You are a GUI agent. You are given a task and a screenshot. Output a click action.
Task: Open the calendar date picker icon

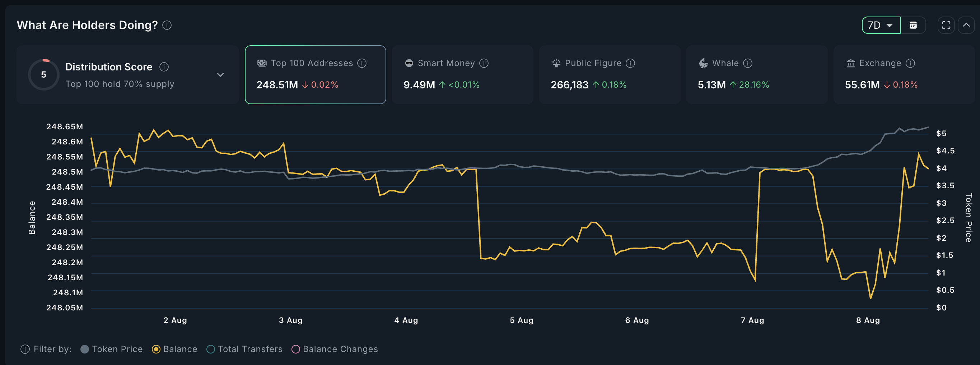click(914, 25)
